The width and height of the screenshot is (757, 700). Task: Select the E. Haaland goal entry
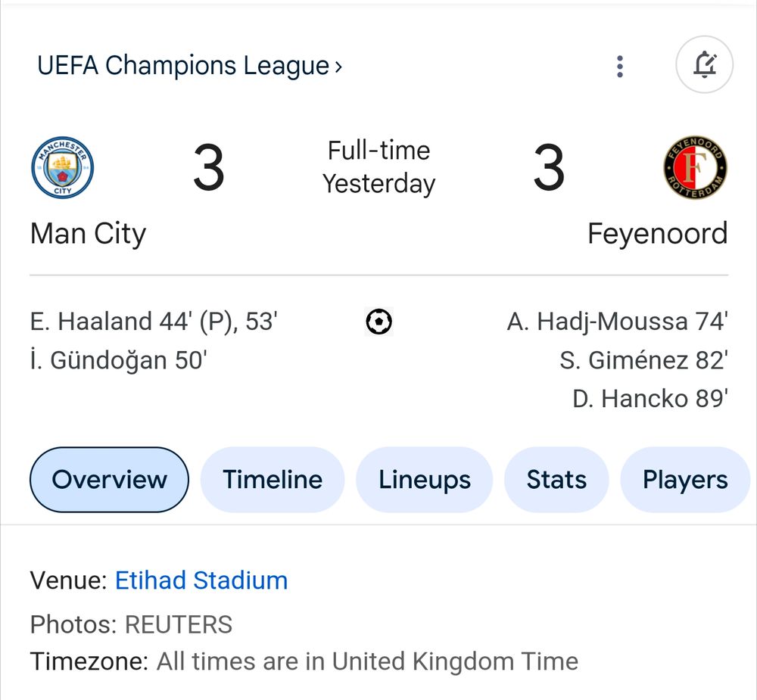tap(154, 322)
